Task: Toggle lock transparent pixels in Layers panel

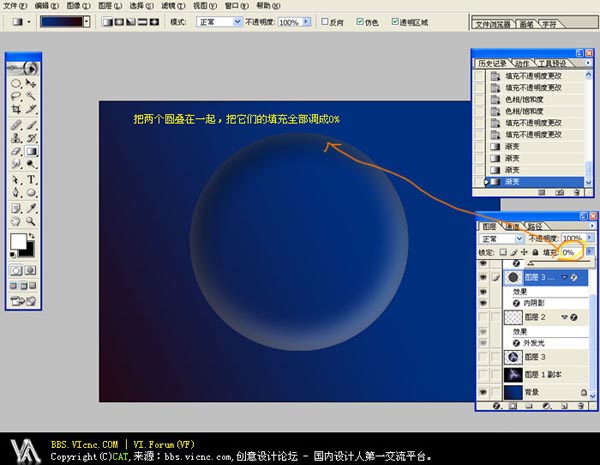Action: coord(503,252)
